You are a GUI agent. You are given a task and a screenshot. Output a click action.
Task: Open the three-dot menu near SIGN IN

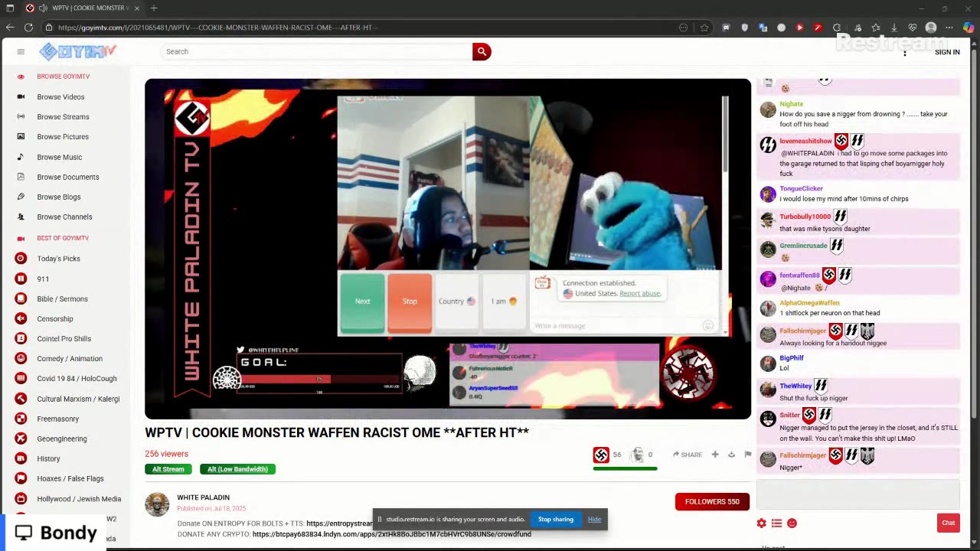point(905,52)
